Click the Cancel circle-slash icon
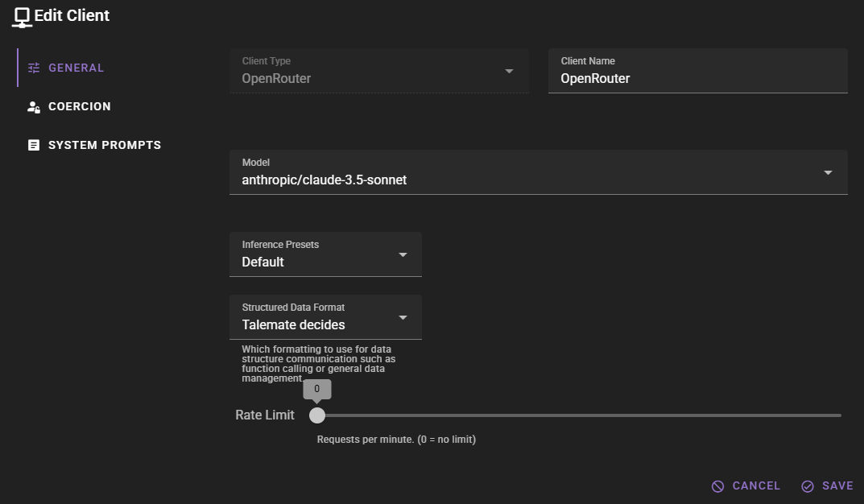Image resolution: width=864 pixels, height=504 pixels. pos(717,486)
